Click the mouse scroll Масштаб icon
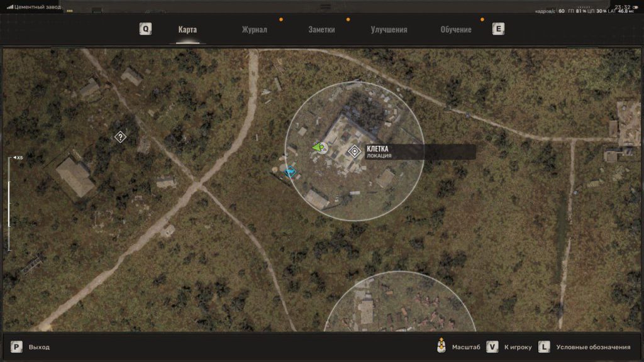This screenshot has height=362, width=644. (x=442, y=347)
